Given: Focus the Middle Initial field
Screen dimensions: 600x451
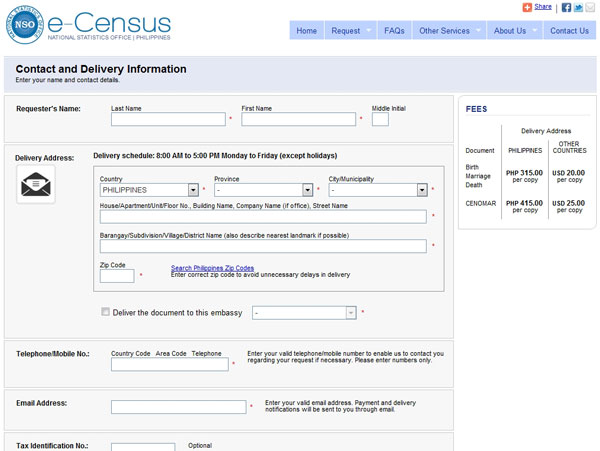Looking at the screenshot, I should tap(380, 119).
